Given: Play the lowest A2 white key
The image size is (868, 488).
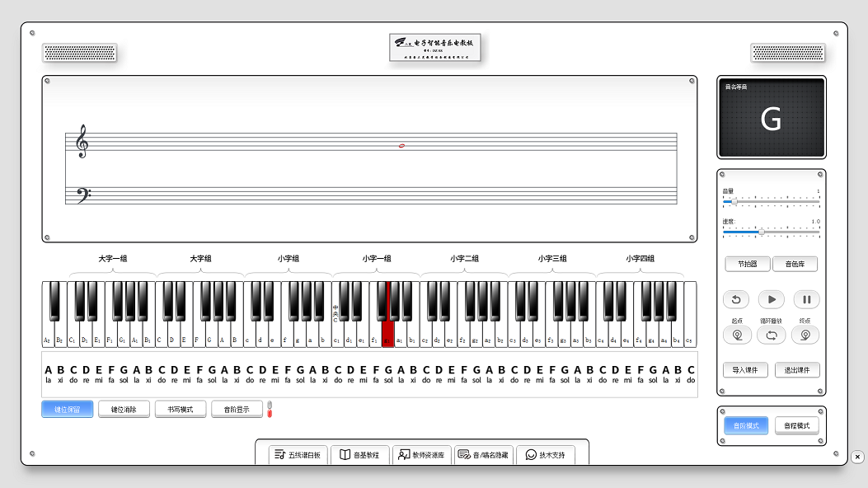Looking at the screenshot, I should [47, 332].
